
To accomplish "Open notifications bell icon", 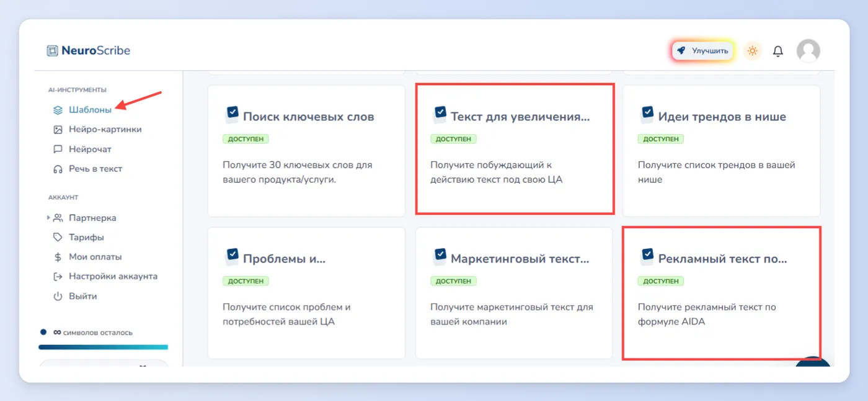I will point(778,52).
